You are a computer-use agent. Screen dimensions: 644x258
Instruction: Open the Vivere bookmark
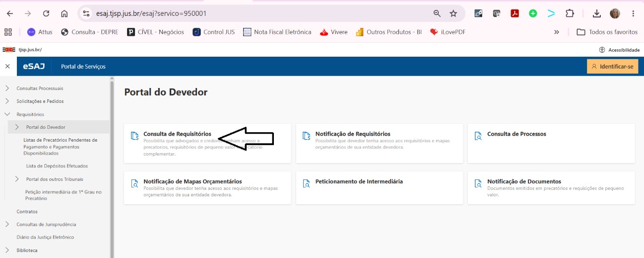[x=333, y=32]
